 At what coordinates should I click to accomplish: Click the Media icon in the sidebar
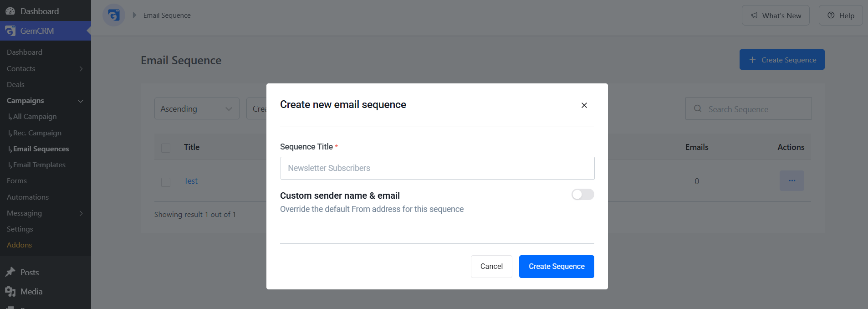(10, 292)
